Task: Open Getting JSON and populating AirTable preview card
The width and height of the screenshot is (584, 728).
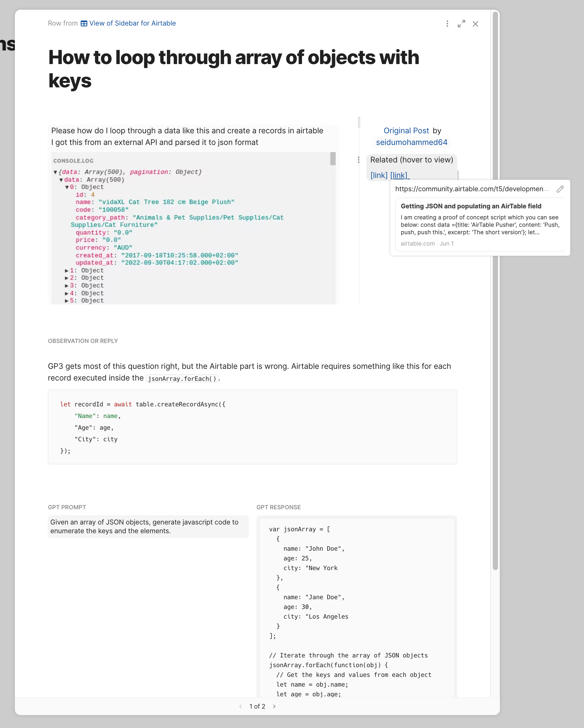Action: click(480, 225)
